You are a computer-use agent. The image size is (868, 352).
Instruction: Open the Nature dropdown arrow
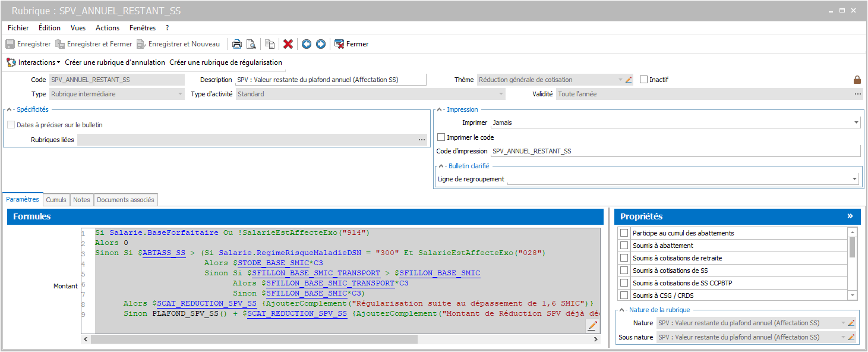click(x=842, y=323)
